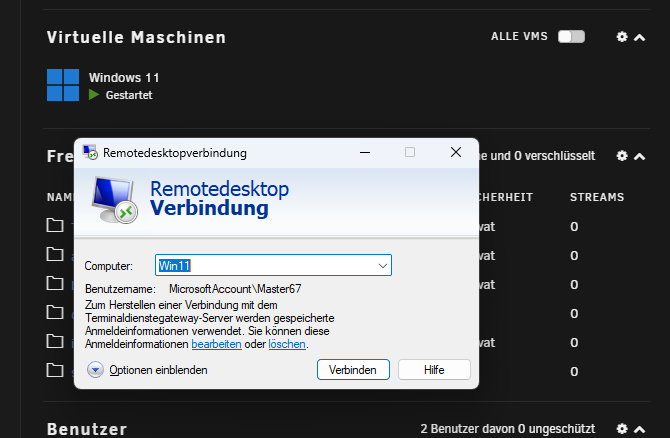The image size is (670, 438).
Task: Click the Benutzer section heading
Action: pos(87,429)
